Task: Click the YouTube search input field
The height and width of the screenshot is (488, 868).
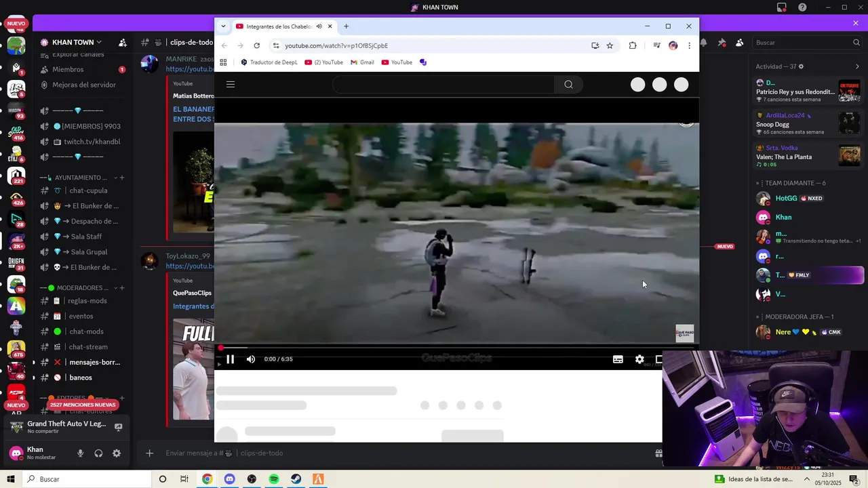Action: coord(443,85)
